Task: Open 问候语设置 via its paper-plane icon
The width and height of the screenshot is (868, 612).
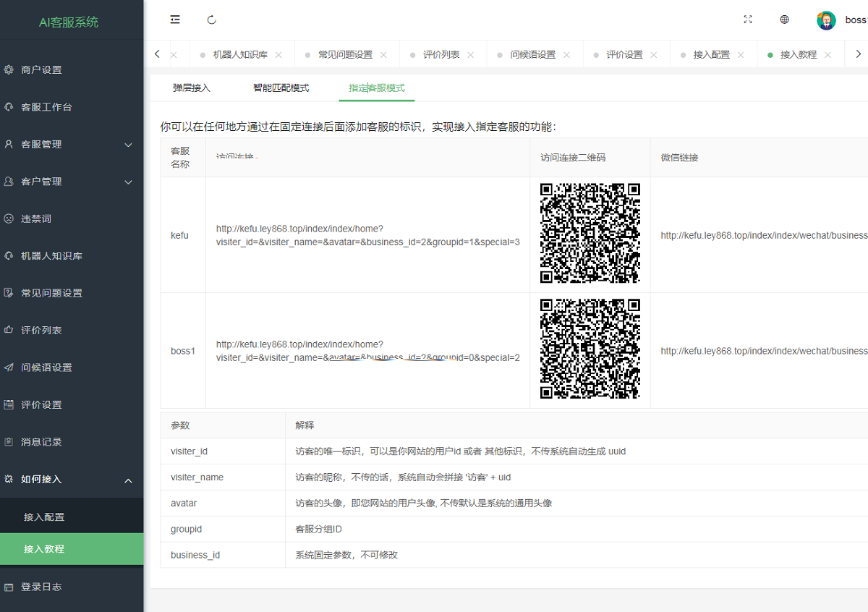Action: 9,367
